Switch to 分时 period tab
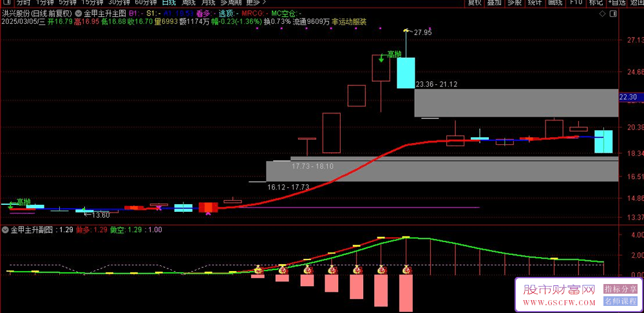This screenshot has height=313, width=644. pos(23,2)
